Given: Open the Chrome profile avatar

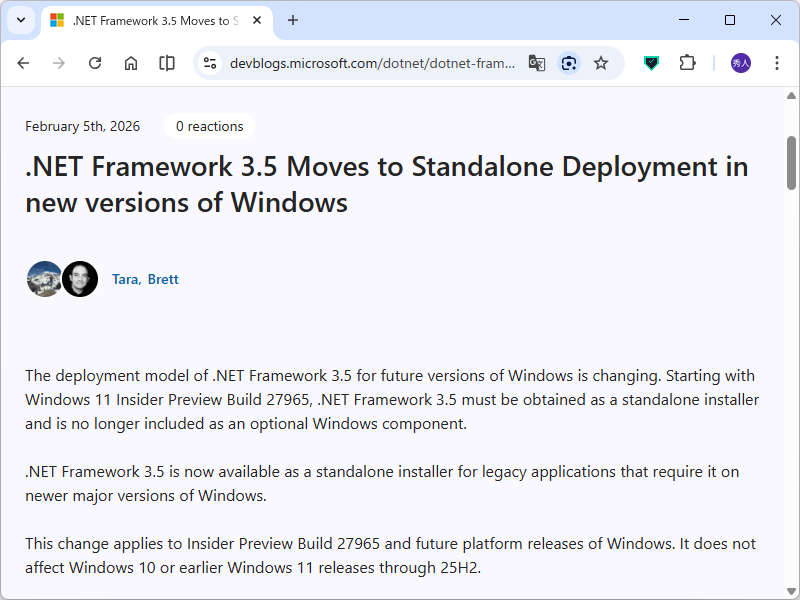Looking at the screenshot, I should point(741,63).
